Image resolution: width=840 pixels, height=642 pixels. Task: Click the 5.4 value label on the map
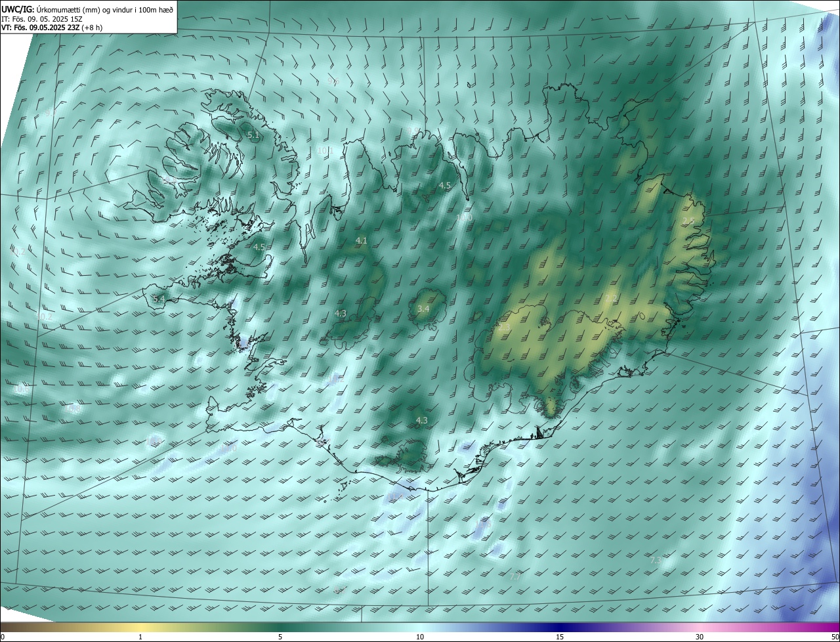(x=158, y=299)
